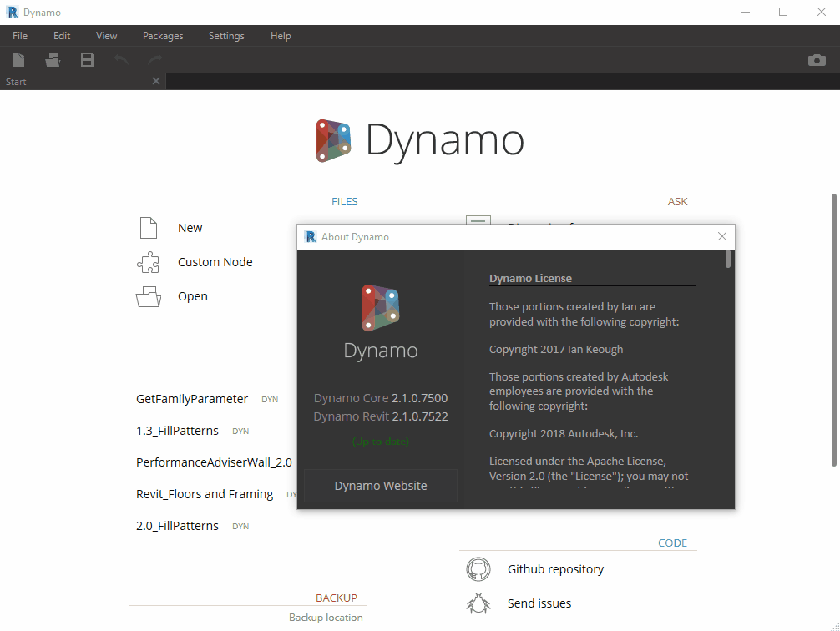
Task: Click the New file link
Action: [190, 228]
